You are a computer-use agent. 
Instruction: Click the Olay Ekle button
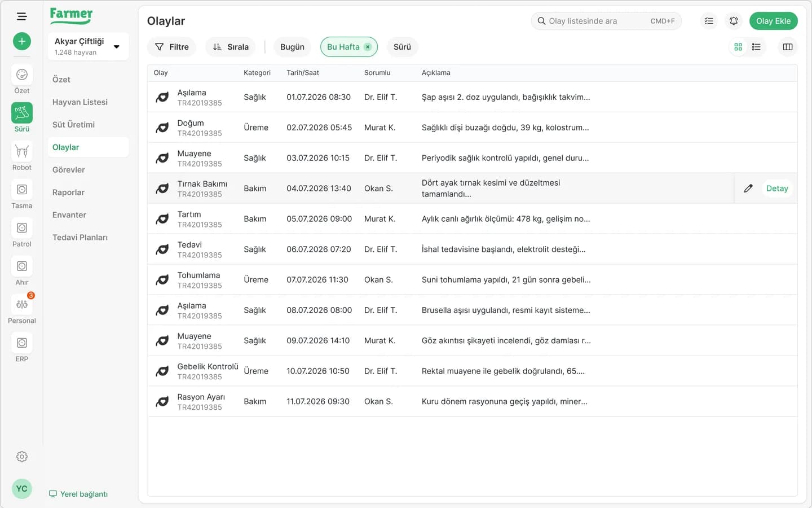pos(773,21)
